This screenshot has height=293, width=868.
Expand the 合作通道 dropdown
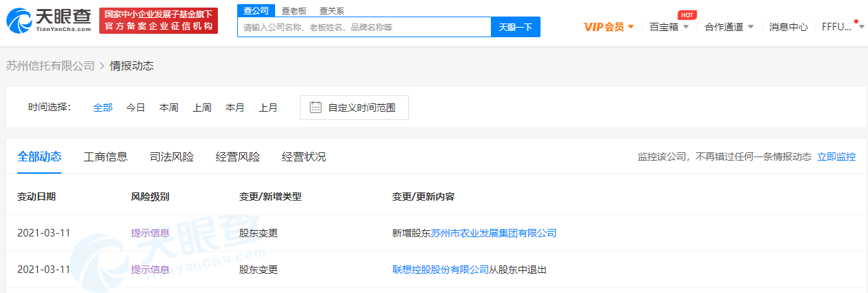[x=729, y=27]
